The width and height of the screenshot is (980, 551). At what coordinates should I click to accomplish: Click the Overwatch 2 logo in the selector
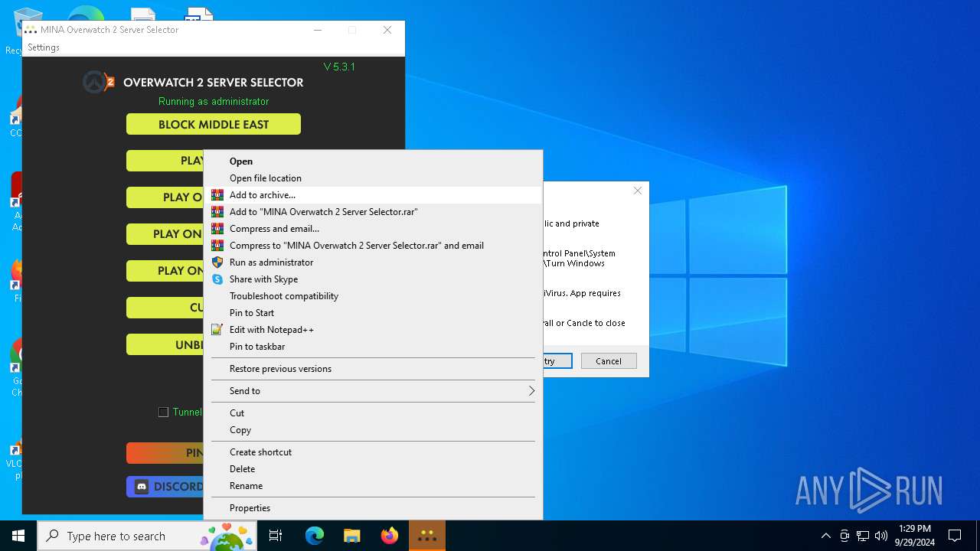pyautogui.click(x=99, y=82)
